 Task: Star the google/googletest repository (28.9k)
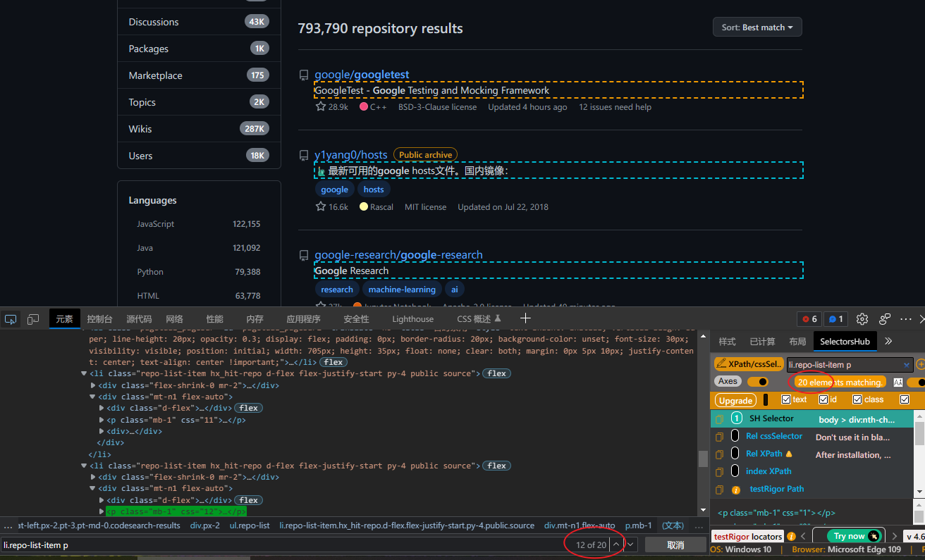pos(321,107)
